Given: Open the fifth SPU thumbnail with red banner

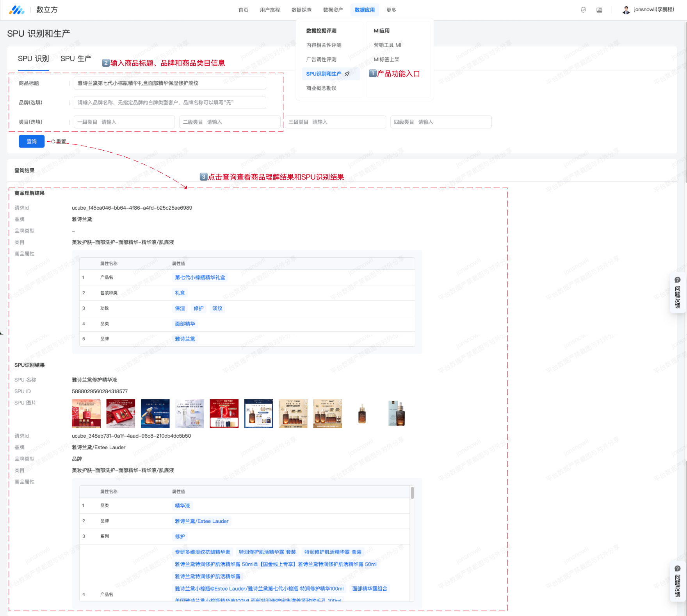Looking at the screenshot, I should [224, 413].
